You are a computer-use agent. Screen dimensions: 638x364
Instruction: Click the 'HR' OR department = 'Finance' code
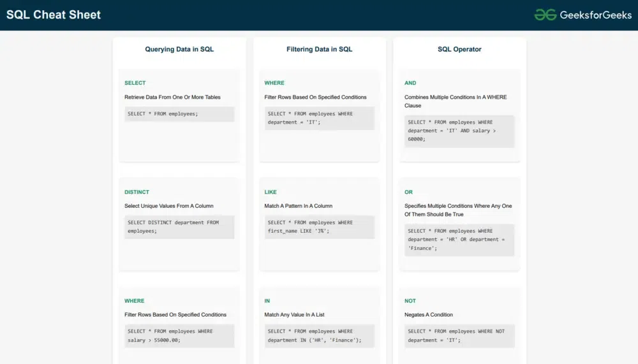[x=459, y=240]
